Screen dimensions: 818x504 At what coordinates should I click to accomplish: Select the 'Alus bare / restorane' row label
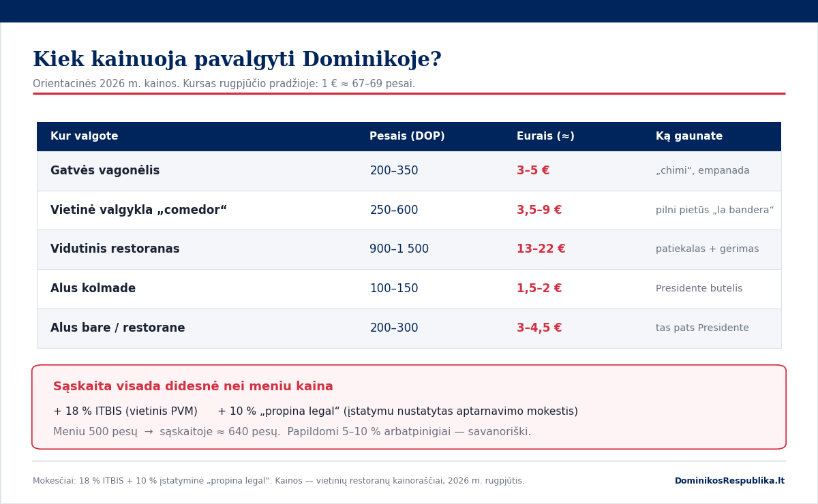tap(118, 328)
